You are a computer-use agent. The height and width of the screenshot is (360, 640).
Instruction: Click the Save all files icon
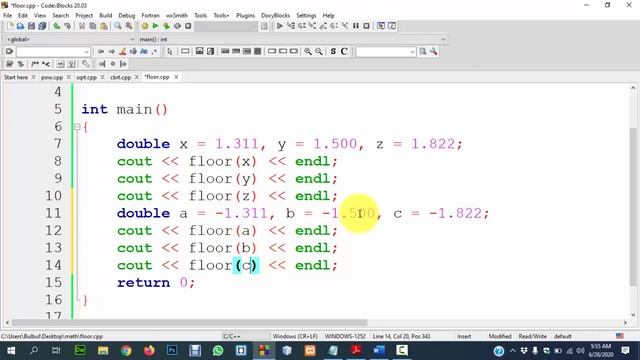tap(42, 26)
